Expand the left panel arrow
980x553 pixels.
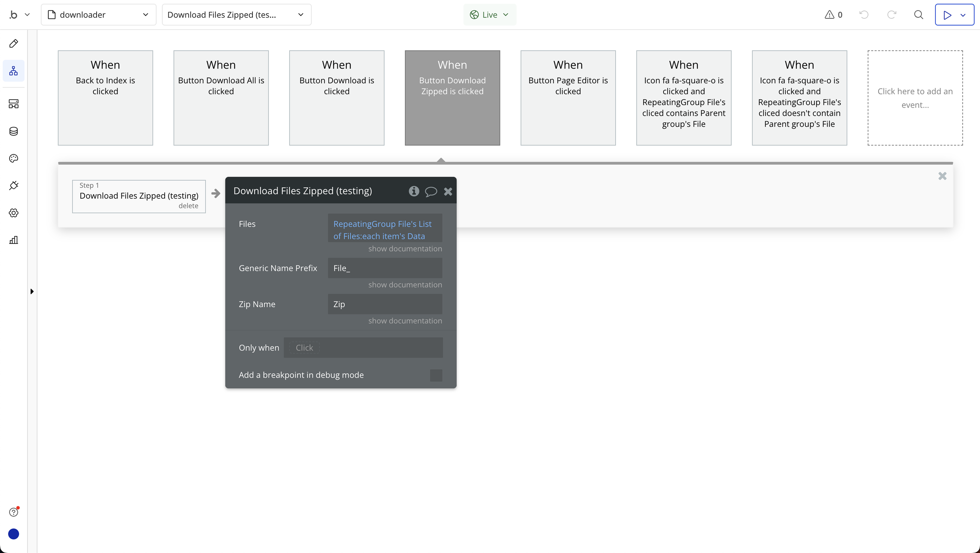click(x=32, y=291)
